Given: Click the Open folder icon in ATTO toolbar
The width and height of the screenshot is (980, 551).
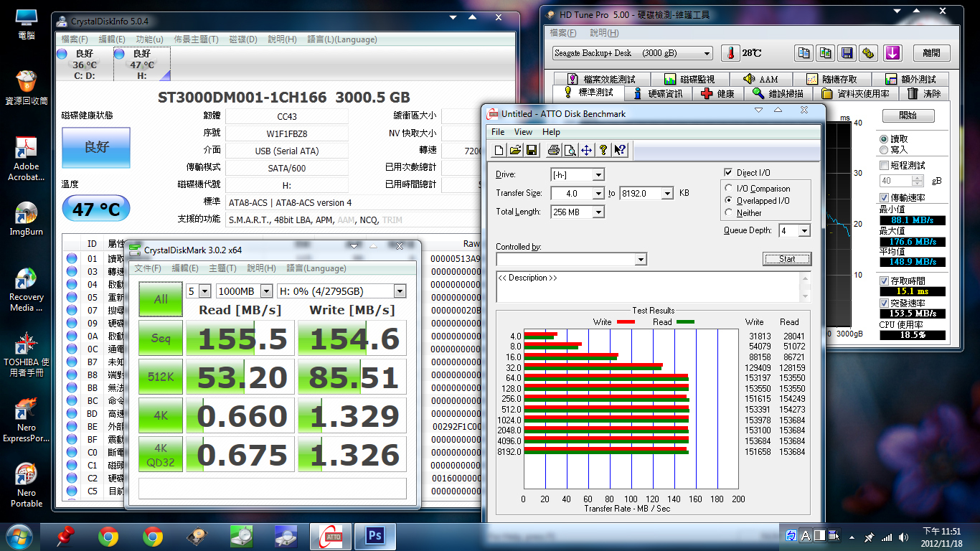Looking at the screenshot, I should coord(514,150).
